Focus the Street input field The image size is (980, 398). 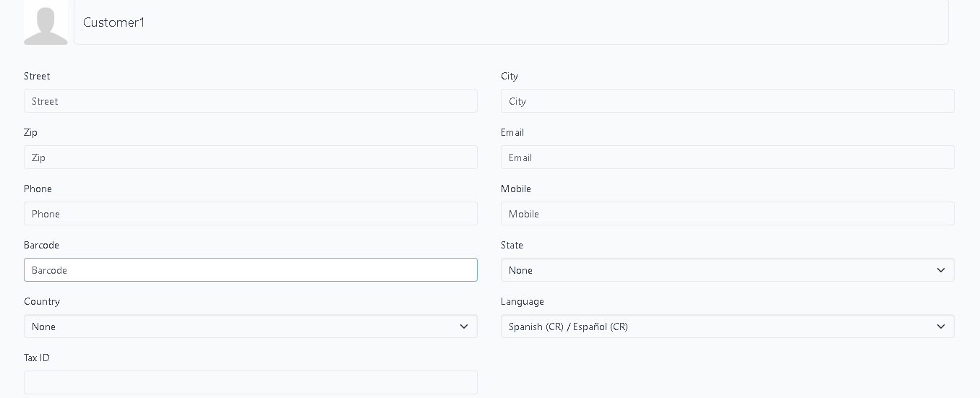[250, 101]
